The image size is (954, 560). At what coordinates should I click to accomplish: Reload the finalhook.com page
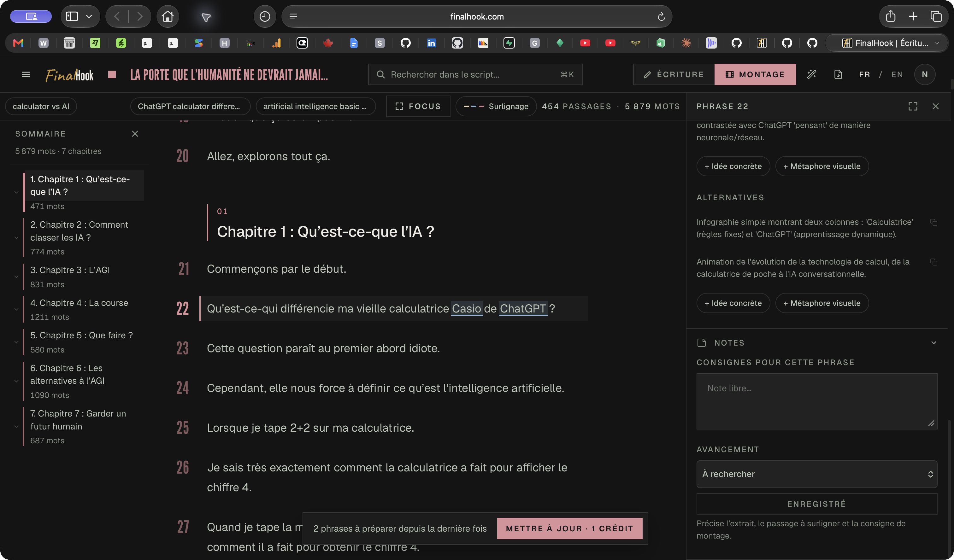click(661, 17)
